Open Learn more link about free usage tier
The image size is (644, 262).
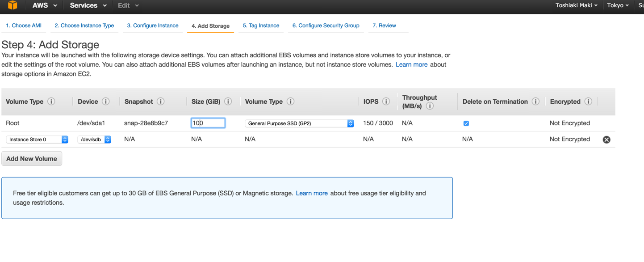312,193
